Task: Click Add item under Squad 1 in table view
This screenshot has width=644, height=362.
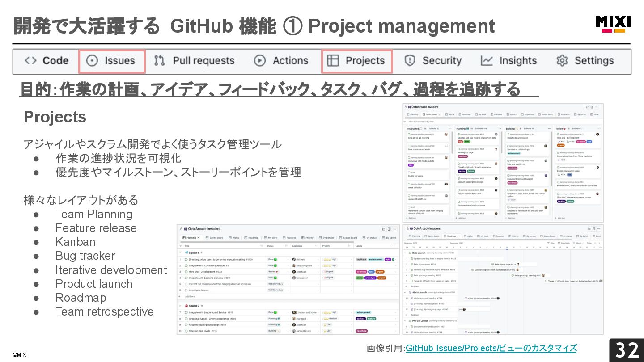Action: coord(190,296)
